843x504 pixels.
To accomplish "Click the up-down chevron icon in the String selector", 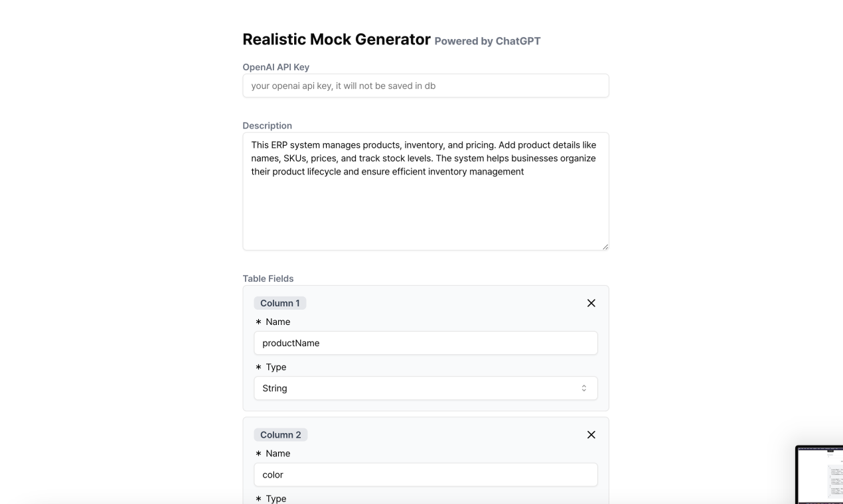I will tap(584, 389).
